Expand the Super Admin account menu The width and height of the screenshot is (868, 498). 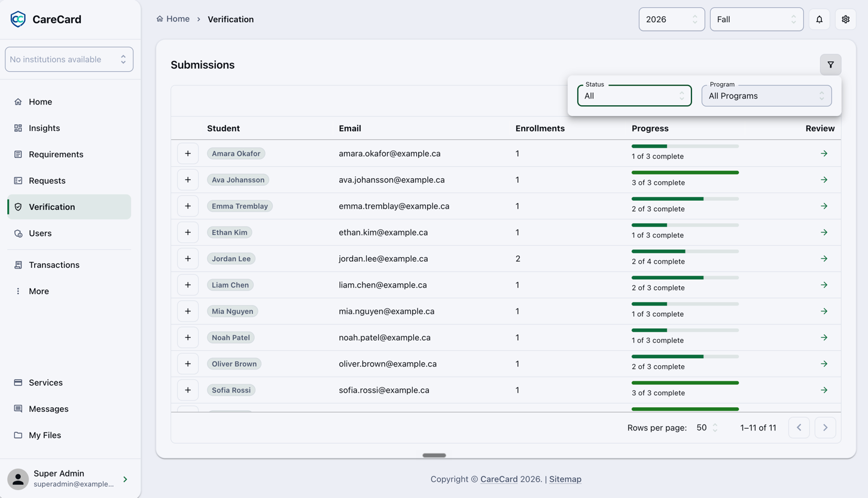pyautogui.click(x=125, y=479)
